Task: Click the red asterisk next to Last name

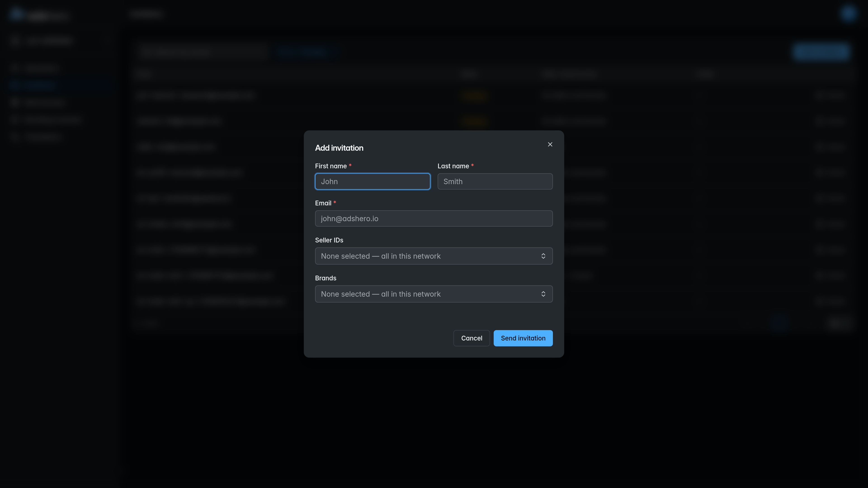Action: [x=472, y=165]
